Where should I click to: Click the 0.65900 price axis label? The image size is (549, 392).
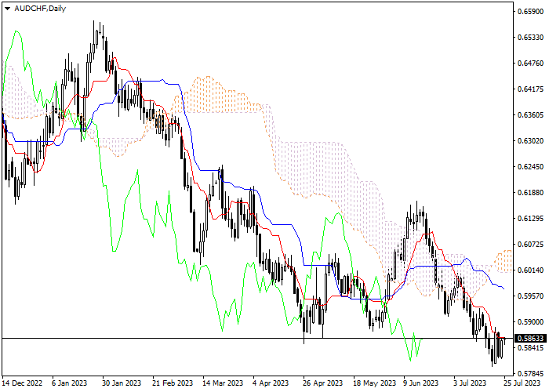pyautogui.click(x=530, y=12)
